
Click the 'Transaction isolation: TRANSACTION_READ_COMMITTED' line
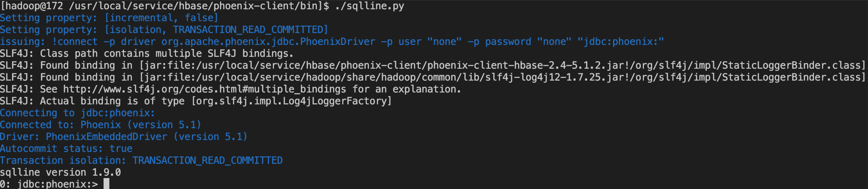(141, 160)
